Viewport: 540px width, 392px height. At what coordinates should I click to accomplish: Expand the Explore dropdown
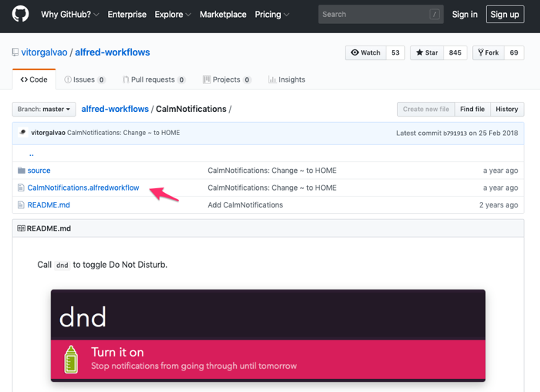173,15
